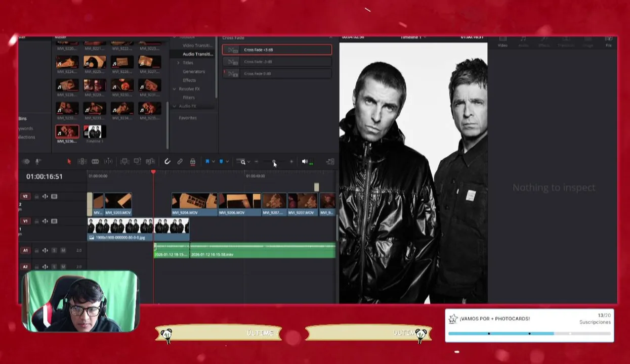Screen dimensions: 630x364
Task: Solo the A1 audio track
Action: pos(54,250)
